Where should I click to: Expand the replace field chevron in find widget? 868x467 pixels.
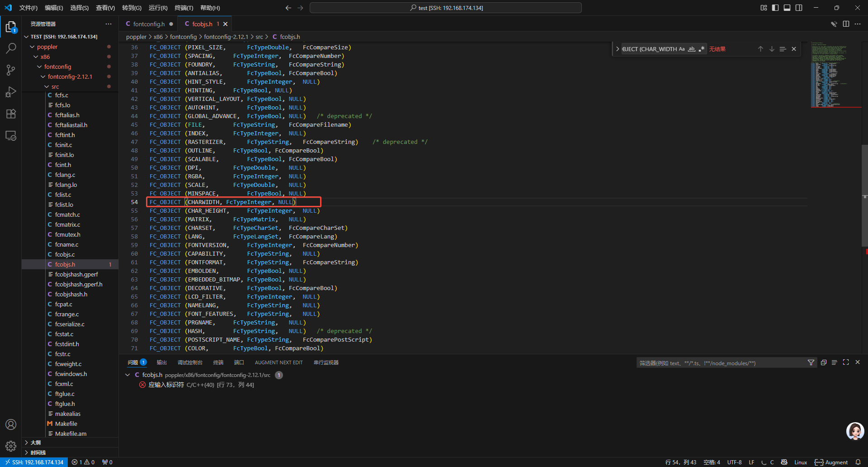click(x=618, y=48)
